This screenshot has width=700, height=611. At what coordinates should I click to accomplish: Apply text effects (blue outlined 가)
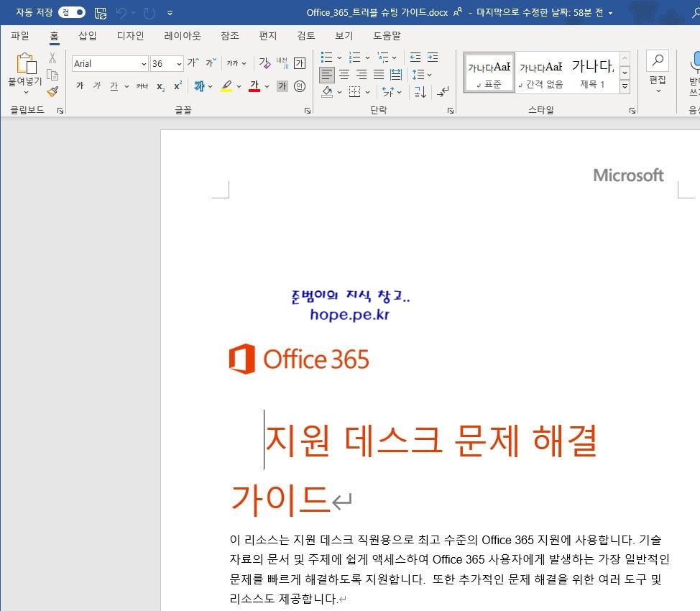pos(199,86)
